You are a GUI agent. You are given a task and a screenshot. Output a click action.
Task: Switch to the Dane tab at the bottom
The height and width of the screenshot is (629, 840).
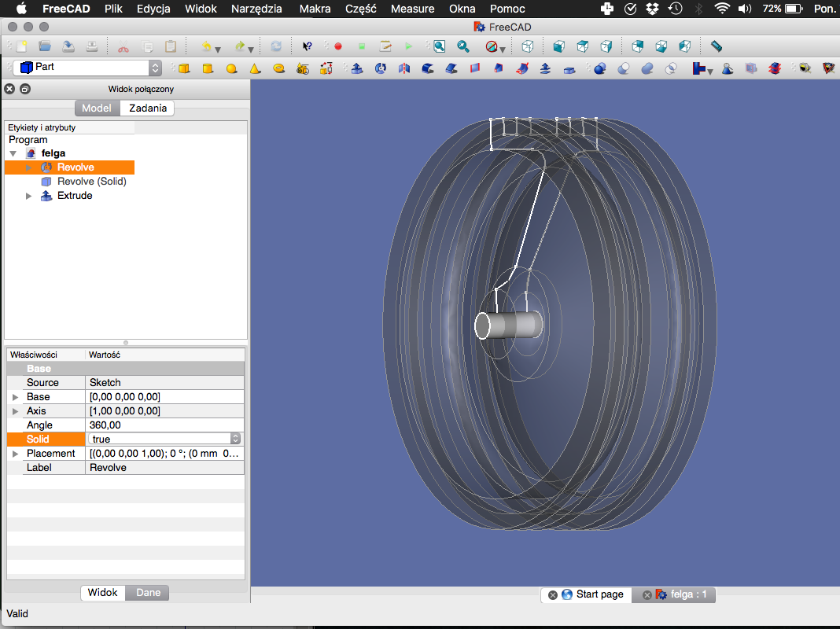[x=147, y=592]
